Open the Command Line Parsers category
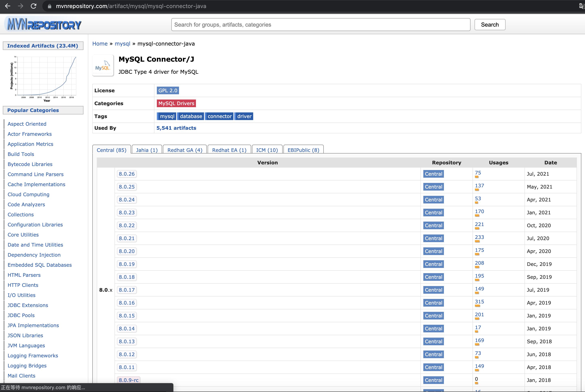The width and height of the screenshot is (585, 392). coord(35,174)
